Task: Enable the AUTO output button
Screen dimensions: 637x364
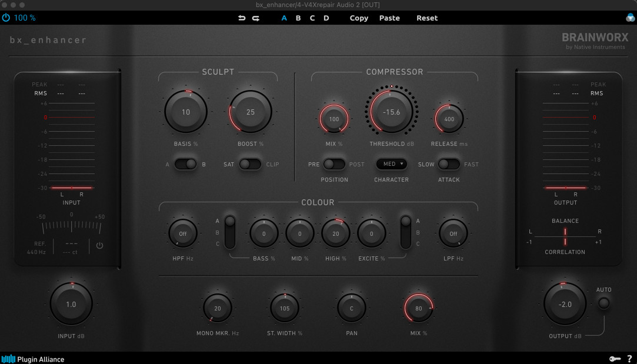Action: 603,303
